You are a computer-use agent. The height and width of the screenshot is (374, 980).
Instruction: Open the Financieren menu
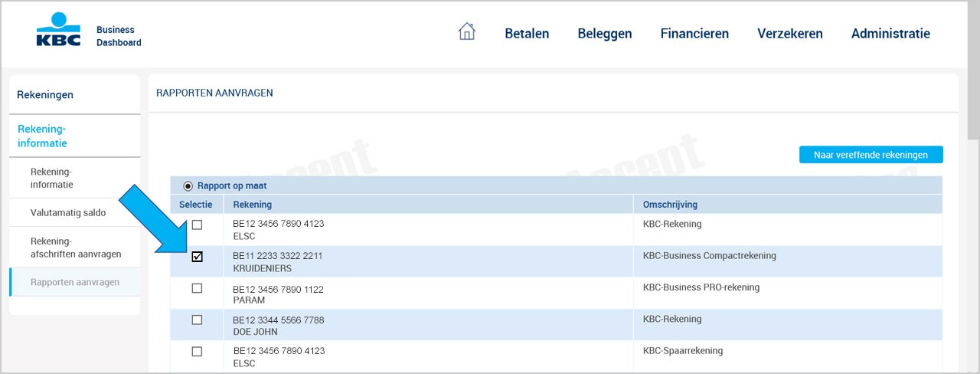click(694, 33)
